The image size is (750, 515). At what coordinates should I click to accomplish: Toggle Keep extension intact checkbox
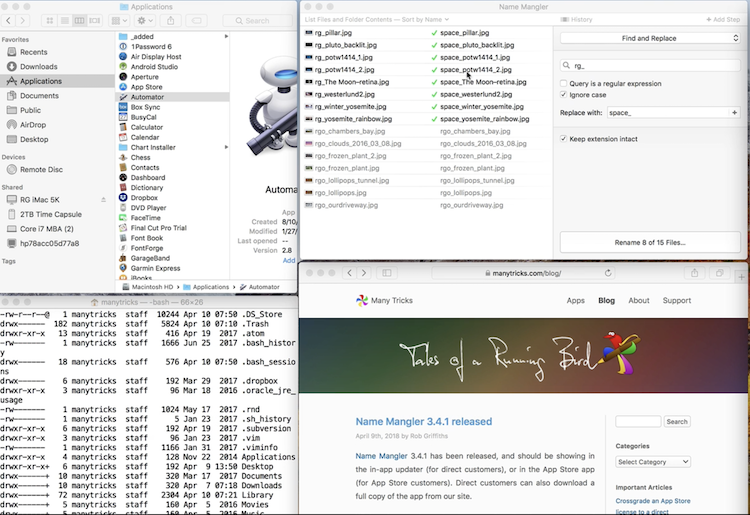pyautogui.click(x=563, y=139)
